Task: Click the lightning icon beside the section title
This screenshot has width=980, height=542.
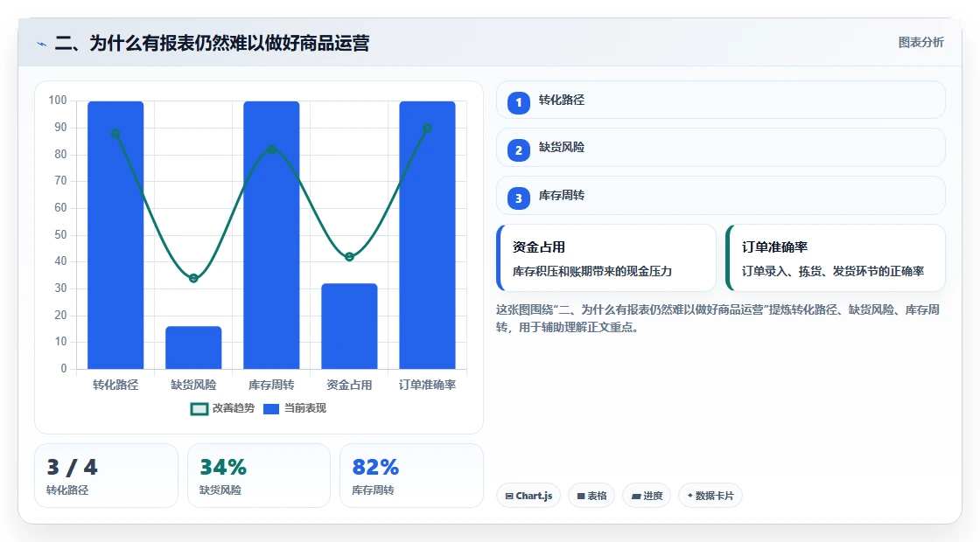Action: (42, 44)
